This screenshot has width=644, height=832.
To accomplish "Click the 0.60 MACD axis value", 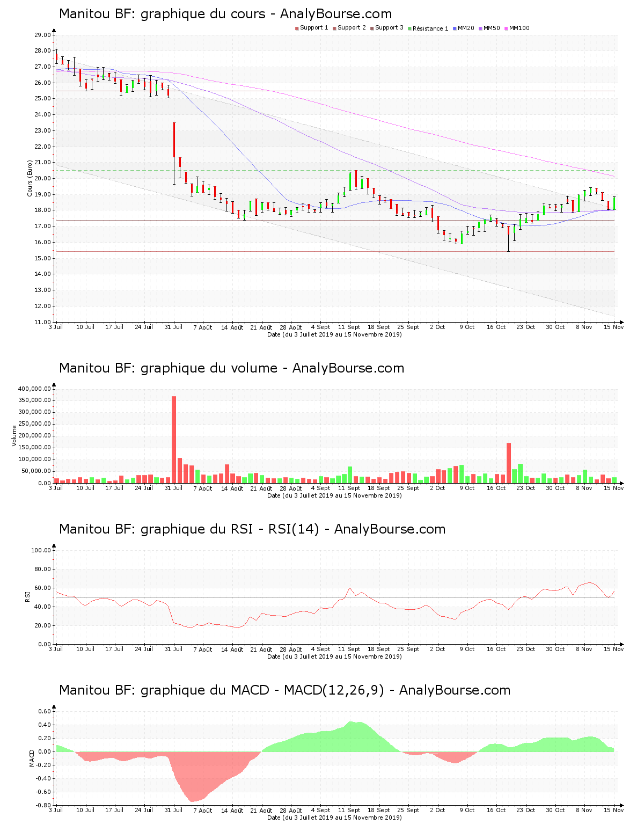I will tap(45, 711).
